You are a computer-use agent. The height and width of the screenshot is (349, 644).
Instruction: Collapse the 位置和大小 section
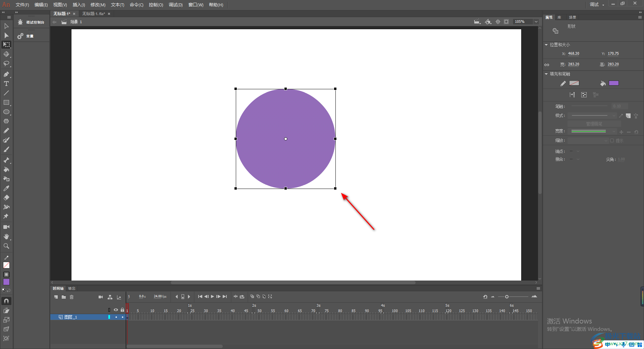[546, 45]
